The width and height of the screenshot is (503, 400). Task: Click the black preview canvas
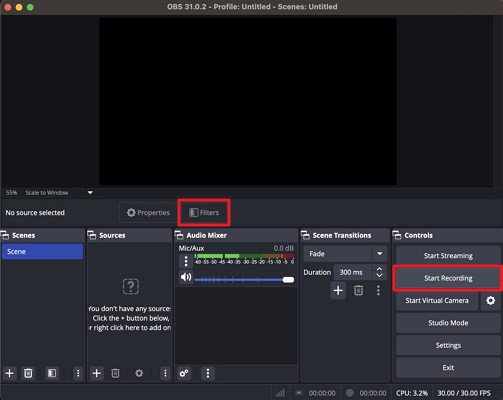click(x=248, y=101)
